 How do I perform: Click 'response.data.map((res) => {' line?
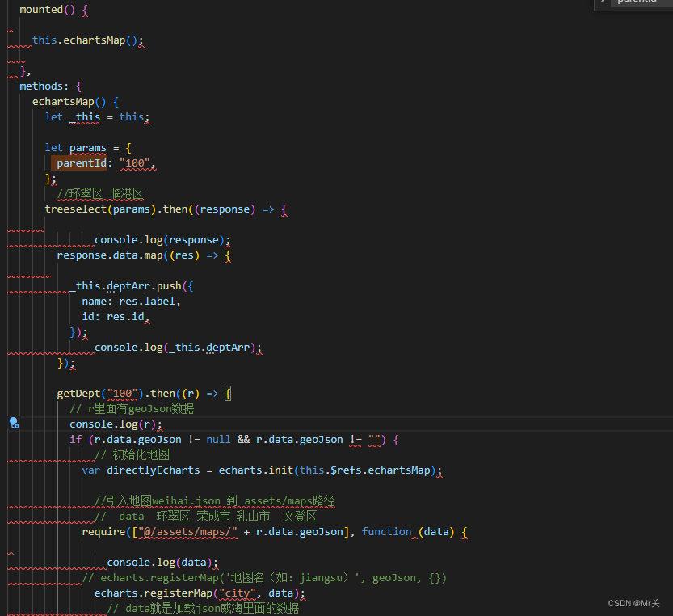(x=144, y=255)
